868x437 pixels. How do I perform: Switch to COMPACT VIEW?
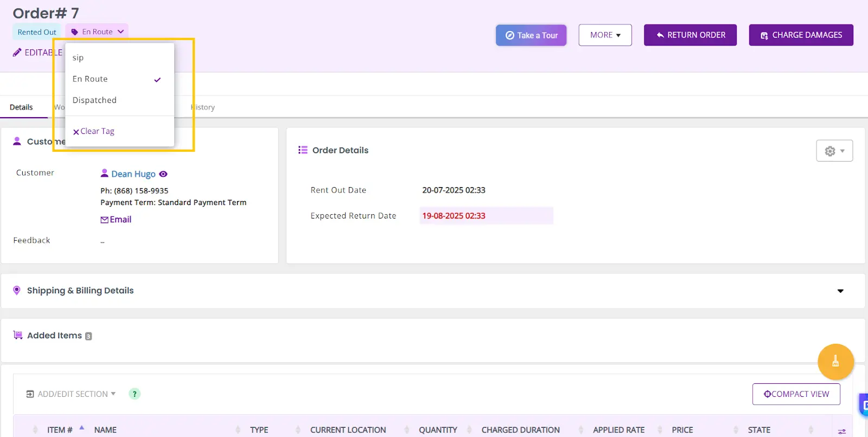[x=796, y=394]
